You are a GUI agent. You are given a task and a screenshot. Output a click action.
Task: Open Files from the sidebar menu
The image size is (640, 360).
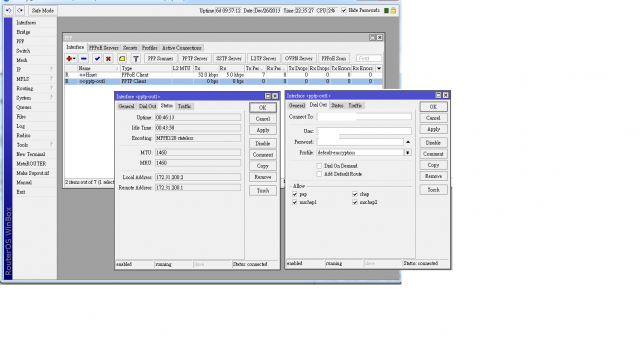tap(21, 117)
